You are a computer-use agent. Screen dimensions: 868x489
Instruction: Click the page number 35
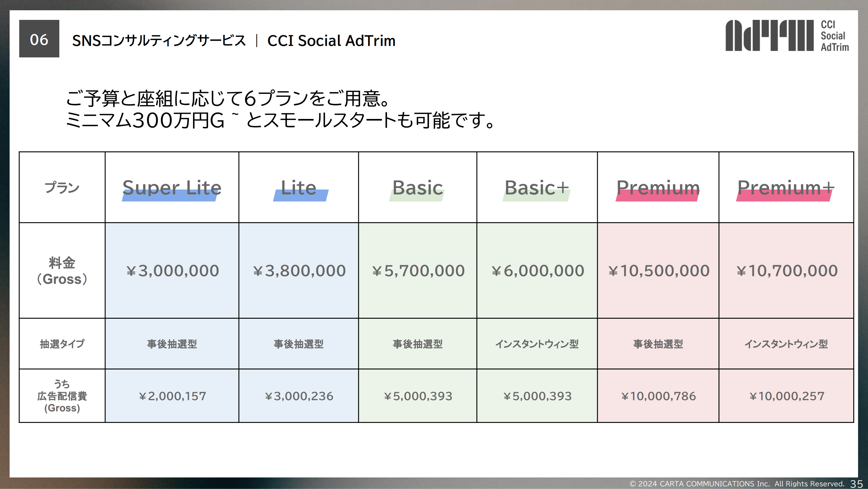(x=856, y=484)
